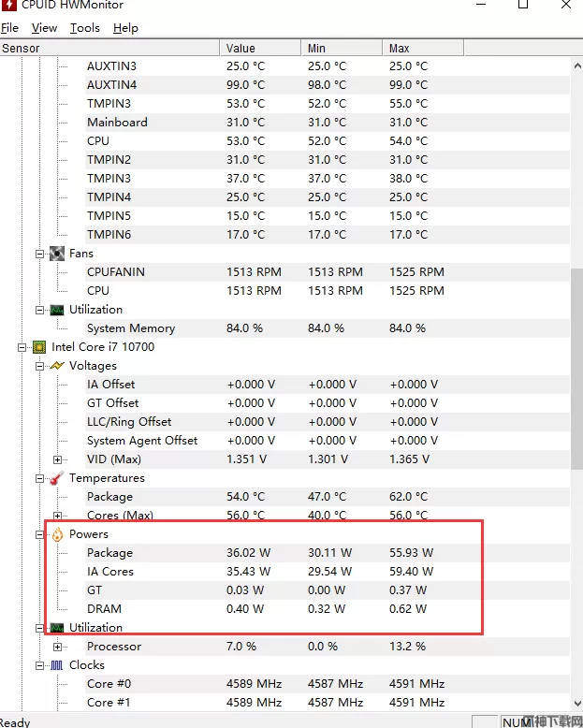
Task: Click Utilization icon above Processor row
Action: click(56, 628)
